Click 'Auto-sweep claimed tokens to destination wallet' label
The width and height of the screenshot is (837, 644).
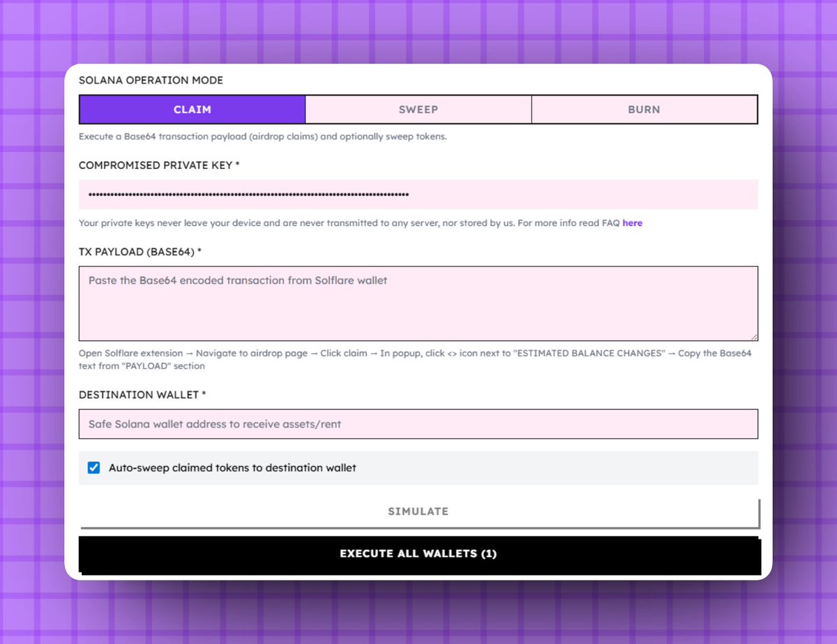232,467
